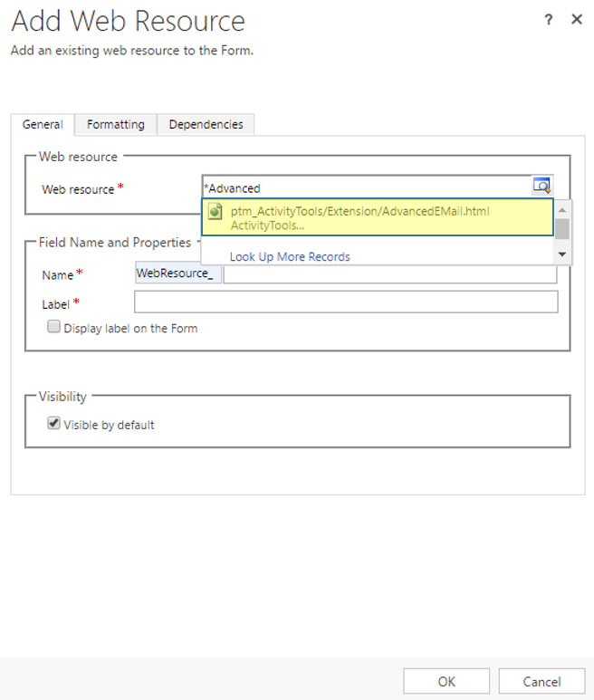Viewport: 594px width, 700px height.
Task: Open the Formatting tab
Action: (x=115, y=124)
